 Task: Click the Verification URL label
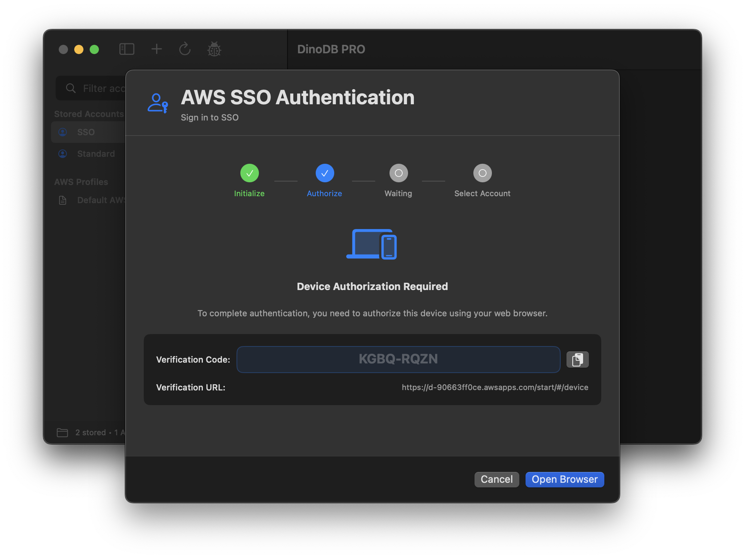click(x=191, y=387)
